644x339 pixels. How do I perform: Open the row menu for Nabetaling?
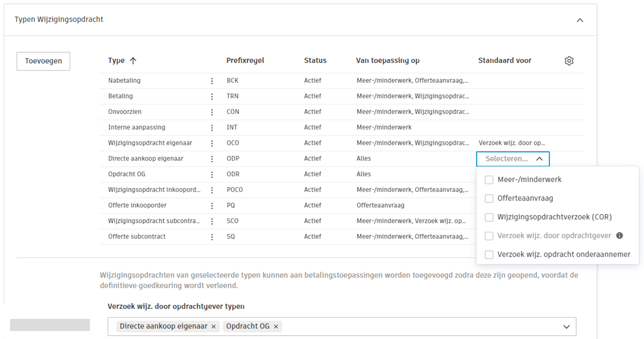212,80
